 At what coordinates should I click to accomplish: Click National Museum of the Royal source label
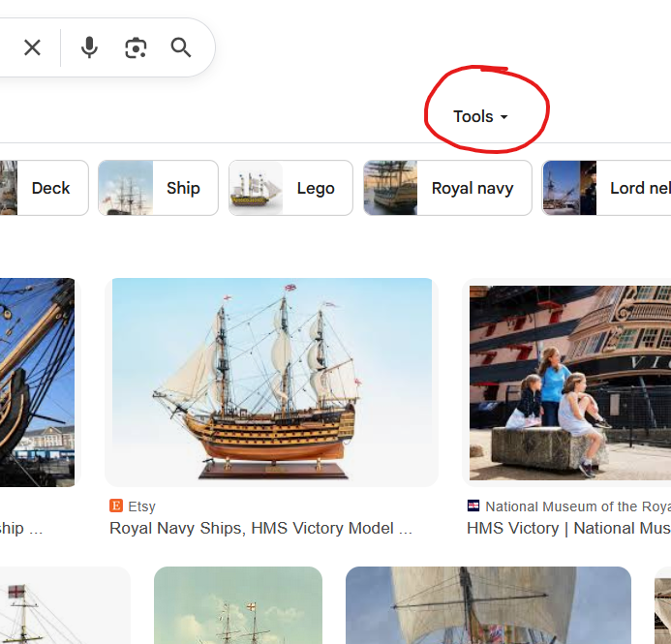[578, 506]
